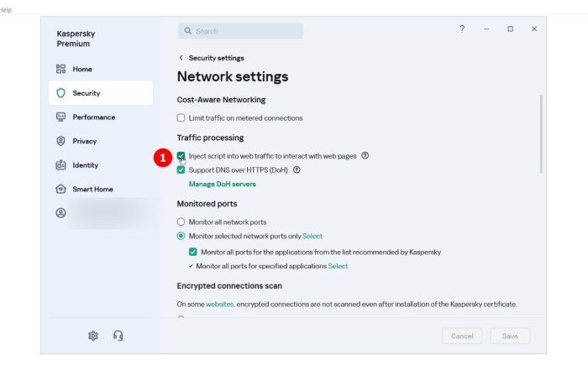Go to the Privacy icon
Viewport: 588px width, 391px height.
coord(60,141)
